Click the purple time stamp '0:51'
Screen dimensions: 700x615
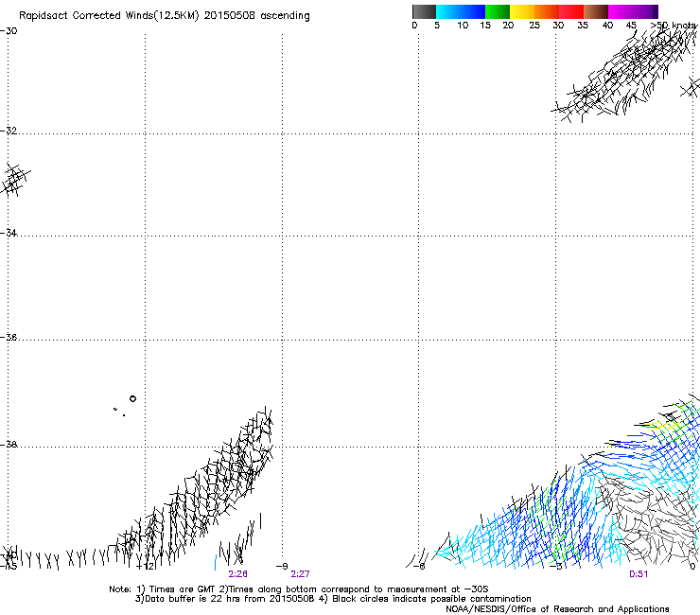click(639, 574)
